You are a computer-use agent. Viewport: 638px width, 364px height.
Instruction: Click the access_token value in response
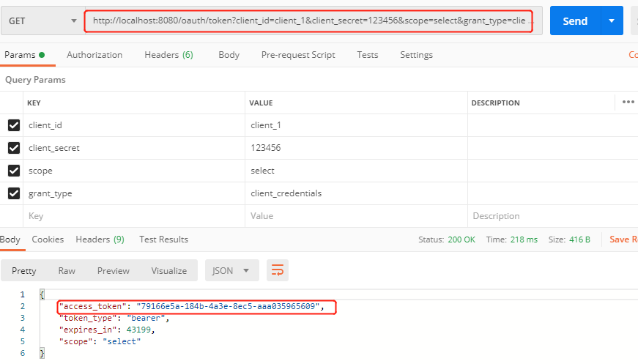pyautogui.click(x=229, y=306)
